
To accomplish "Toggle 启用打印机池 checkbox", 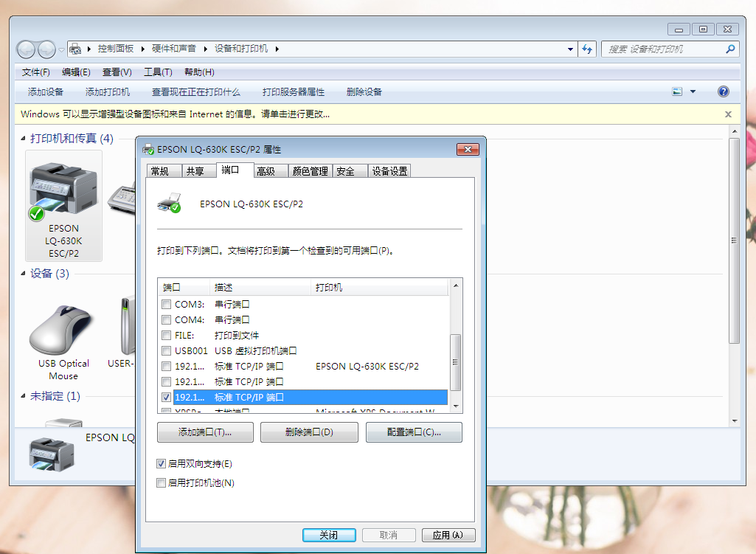I will (161, 482).
